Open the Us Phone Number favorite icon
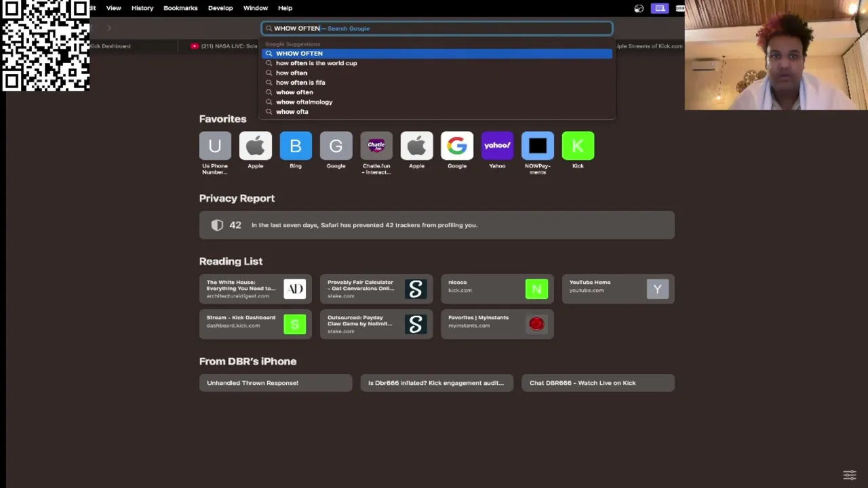 pos(215,146)
